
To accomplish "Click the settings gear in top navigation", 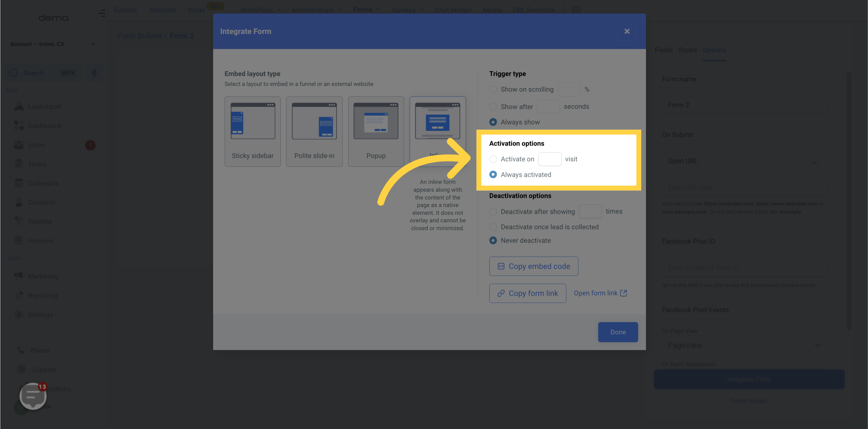I will click(576, 10).
